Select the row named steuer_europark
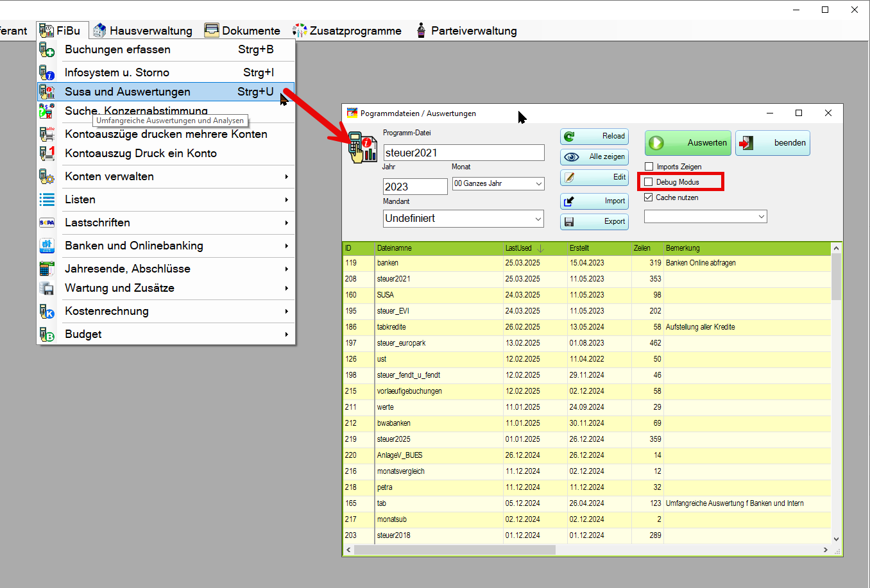 (587, 343)
